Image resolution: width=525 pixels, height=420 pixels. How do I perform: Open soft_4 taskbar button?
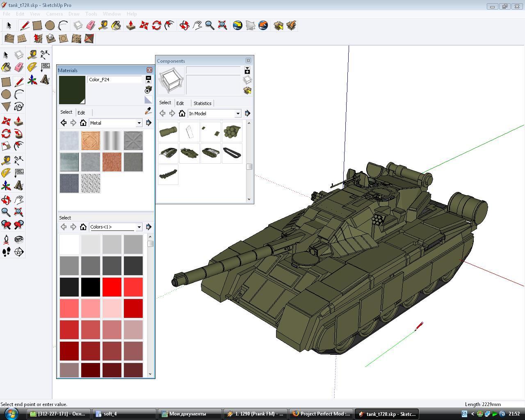click(x=124, y=414)
